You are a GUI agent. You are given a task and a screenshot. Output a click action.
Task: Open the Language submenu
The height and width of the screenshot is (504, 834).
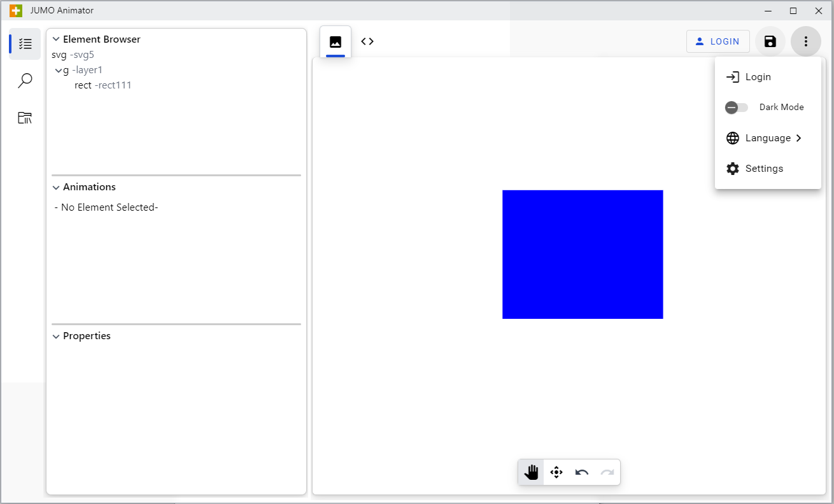coord(767,138)
